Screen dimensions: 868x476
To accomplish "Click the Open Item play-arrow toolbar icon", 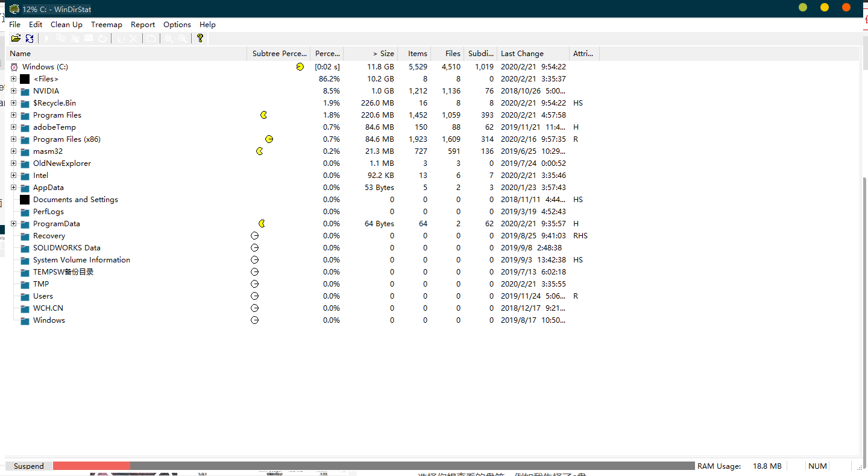I will click(47, 38).
